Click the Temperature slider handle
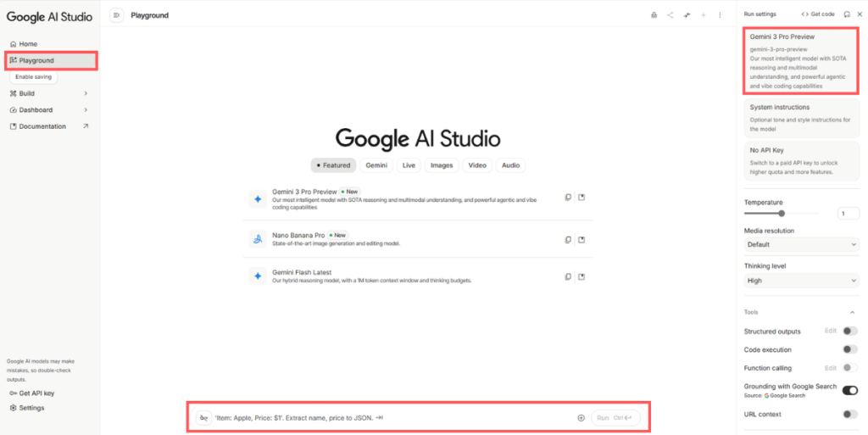Image resolution: width=868 pixels, height=435 pixels. pyautogui.click(x=782, y=214)
